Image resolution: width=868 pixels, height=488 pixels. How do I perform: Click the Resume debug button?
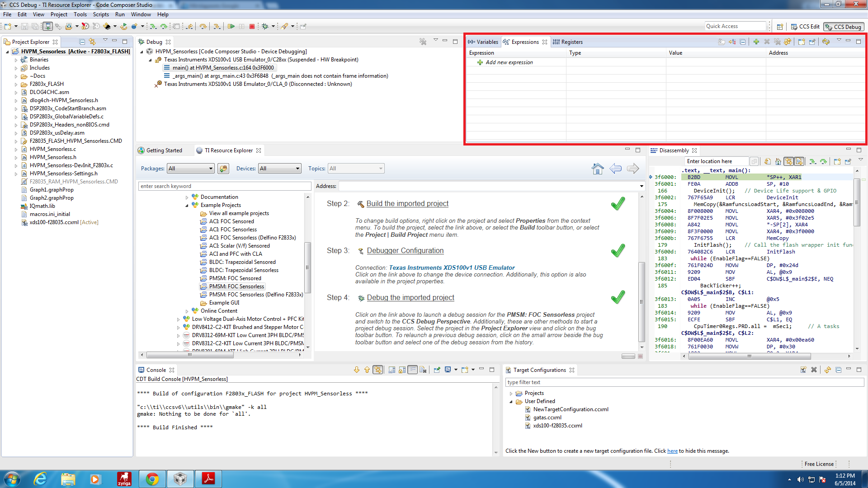click(x=231, y=26)
